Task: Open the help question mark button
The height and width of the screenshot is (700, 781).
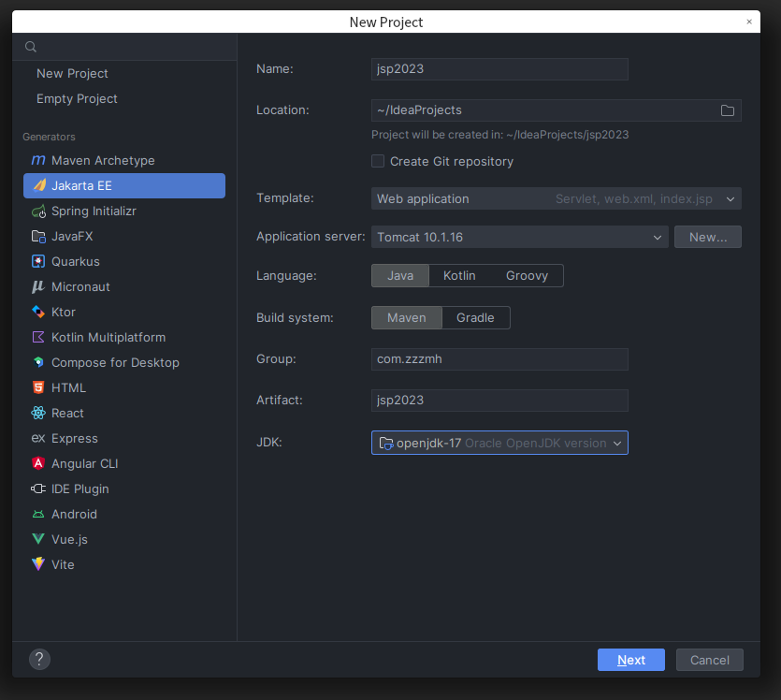Action: [x=39, y=660]
